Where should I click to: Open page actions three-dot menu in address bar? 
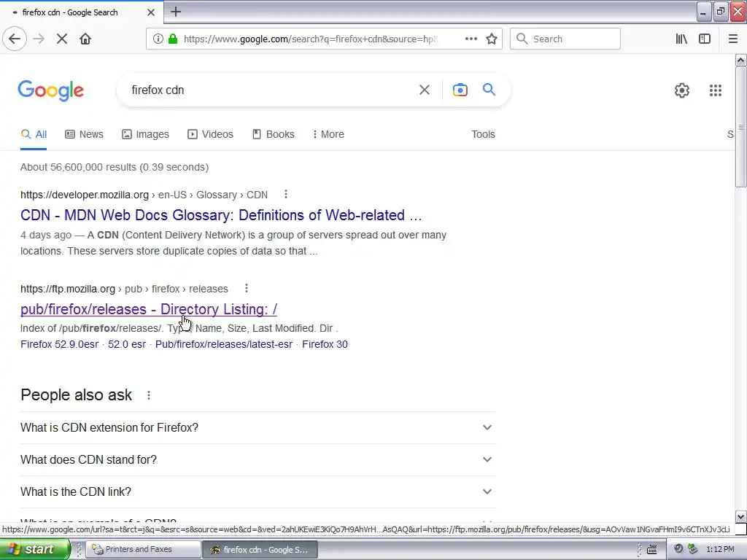471,39
